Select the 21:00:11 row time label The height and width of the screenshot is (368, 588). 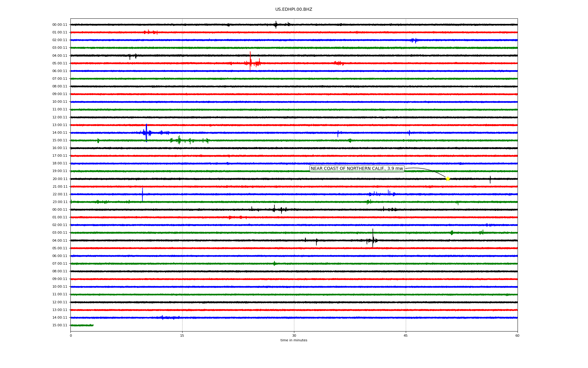(60, 186)
